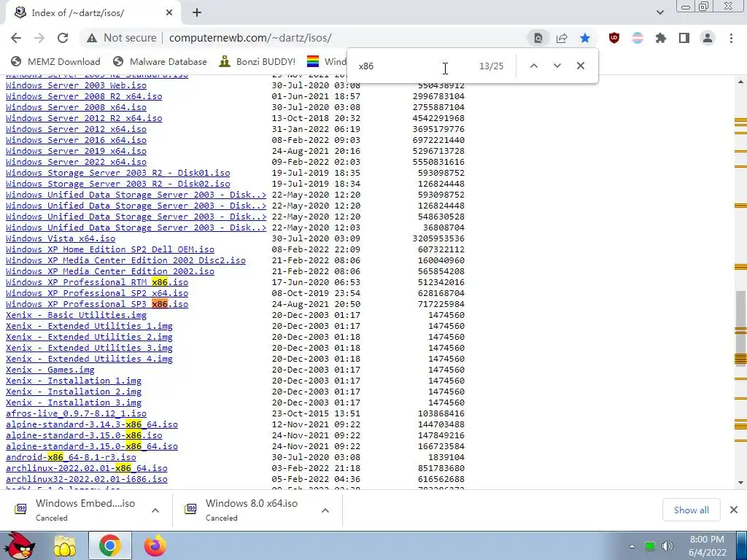The image size is (747, 560).
Task: Close the downloads bar
Action: (x=734, y=510)
